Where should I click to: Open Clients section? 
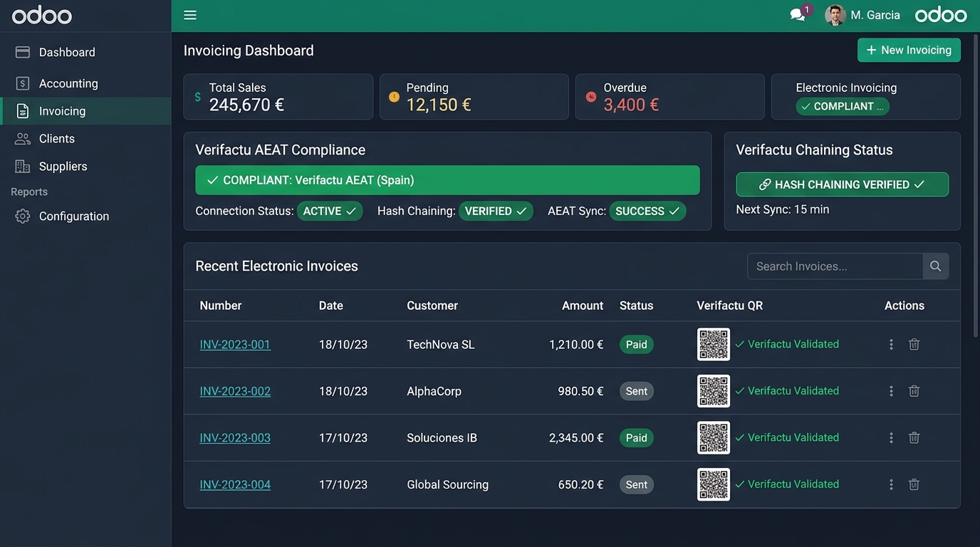pyautogui.click(x=85, y=139)
